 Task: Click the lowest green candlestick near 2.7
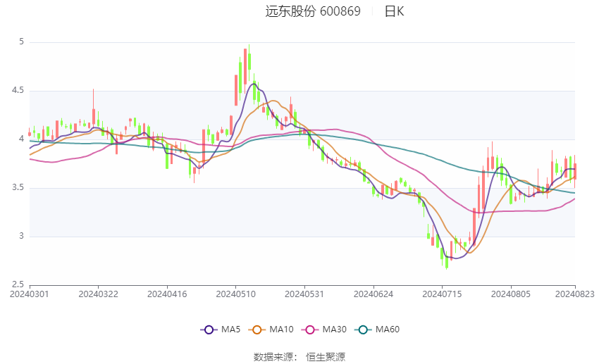tap(447, 262)
